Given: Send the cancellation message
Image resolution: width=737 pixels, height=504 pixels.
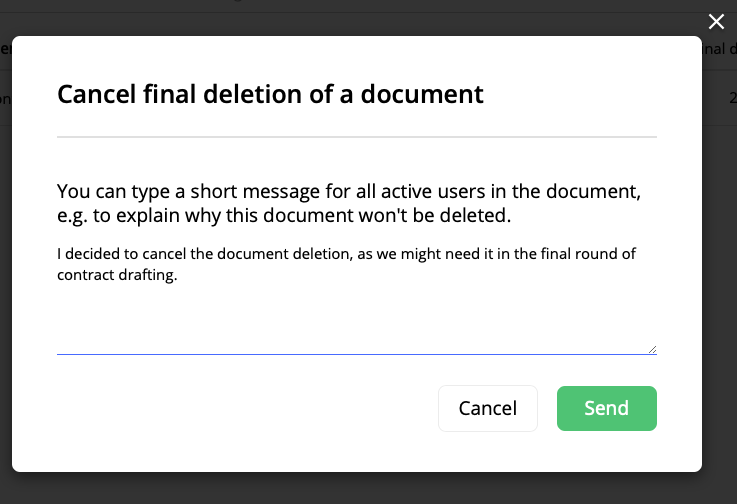Looking at the screenshot, I should pyautogui.click(x=607, y=408).
